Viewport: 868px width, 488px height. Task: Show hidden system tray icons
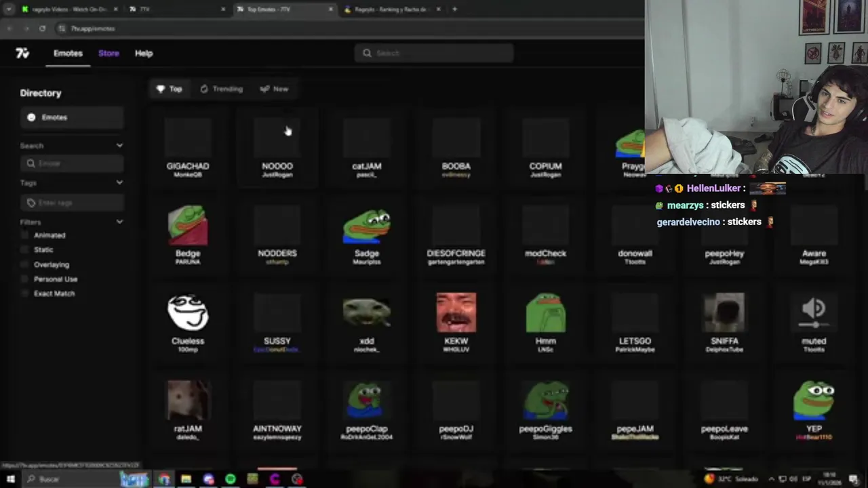point(772,479)
